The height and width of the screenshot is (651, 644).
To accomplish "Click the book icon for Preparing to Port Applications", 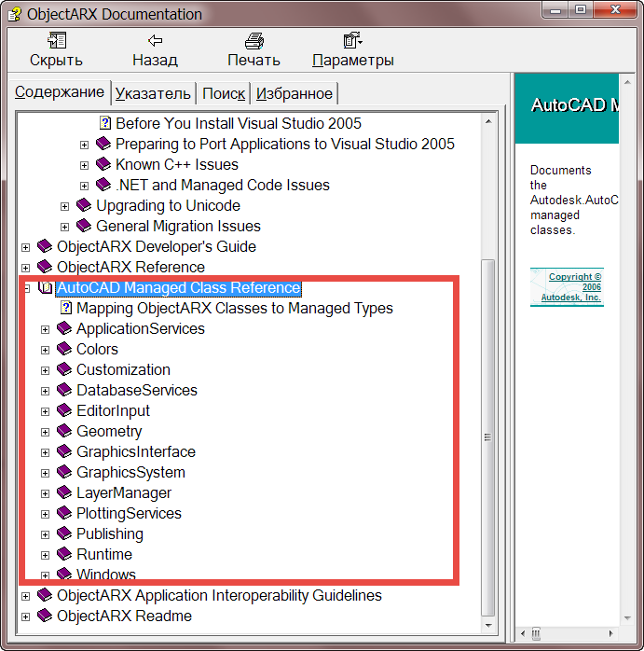I will point(103,144).
